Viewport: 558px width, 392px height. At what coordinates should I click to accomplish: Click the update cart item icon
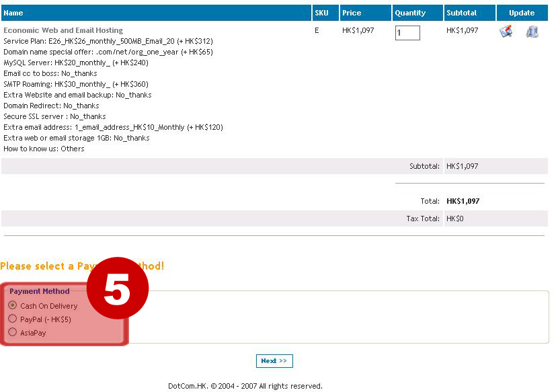(506, 32)
